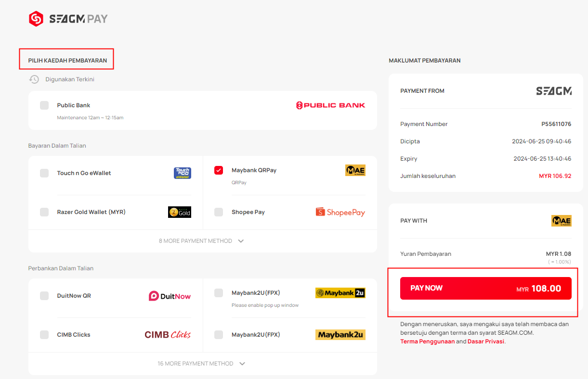The image size is (588, 379).
Task: Tick the Razer Gold Wallet (MYR) checkbox
Action: coord(44,212)
